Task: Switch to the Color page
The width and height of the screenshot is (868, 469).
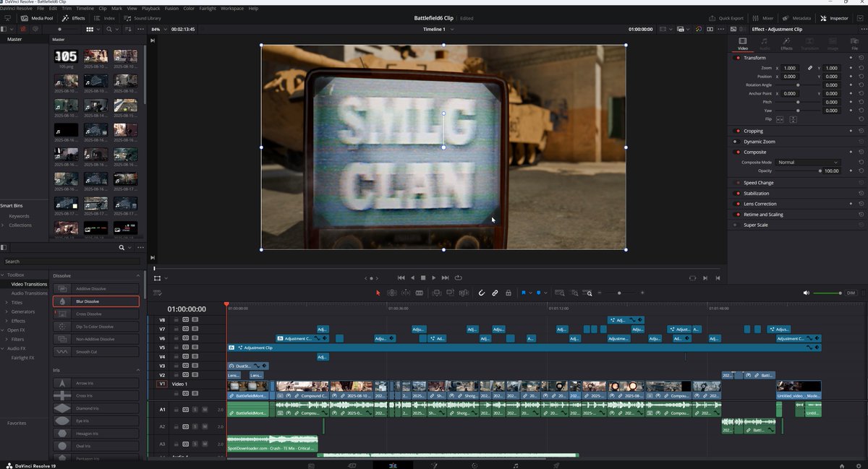Action: click(476, 465)
